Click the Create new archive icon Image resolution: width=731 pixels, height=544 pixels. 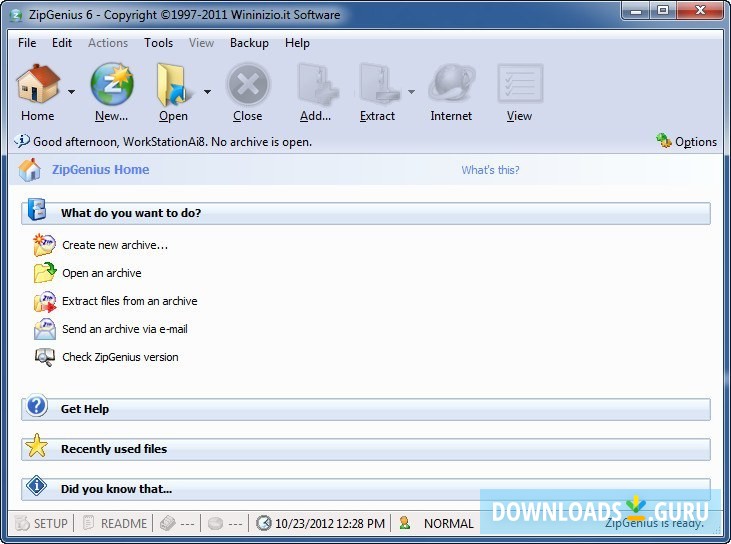tap(44, 245)
